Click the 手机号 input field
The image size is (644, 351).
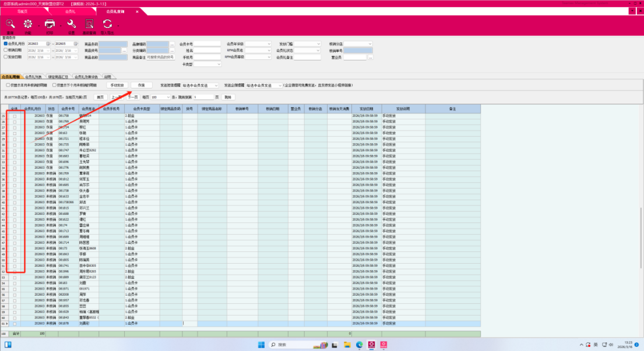(207, 58)
